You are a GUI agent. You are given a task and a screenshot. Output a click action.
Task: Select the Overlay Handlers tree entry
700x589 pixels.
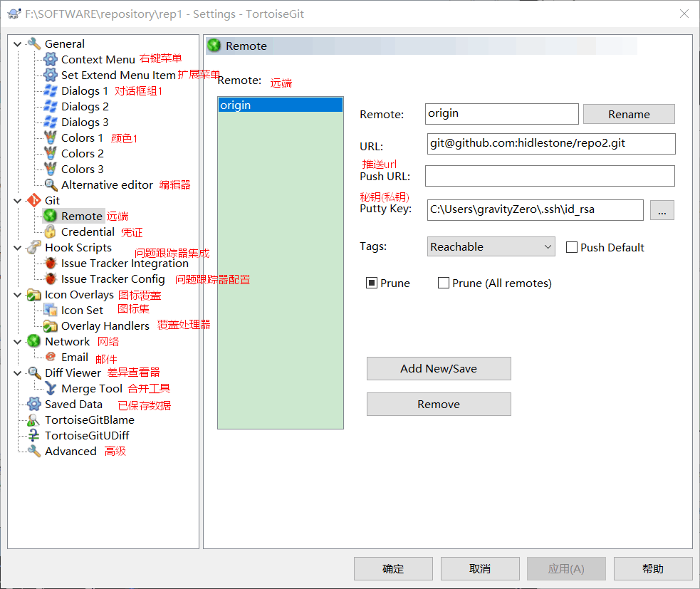tap(105, 326)
